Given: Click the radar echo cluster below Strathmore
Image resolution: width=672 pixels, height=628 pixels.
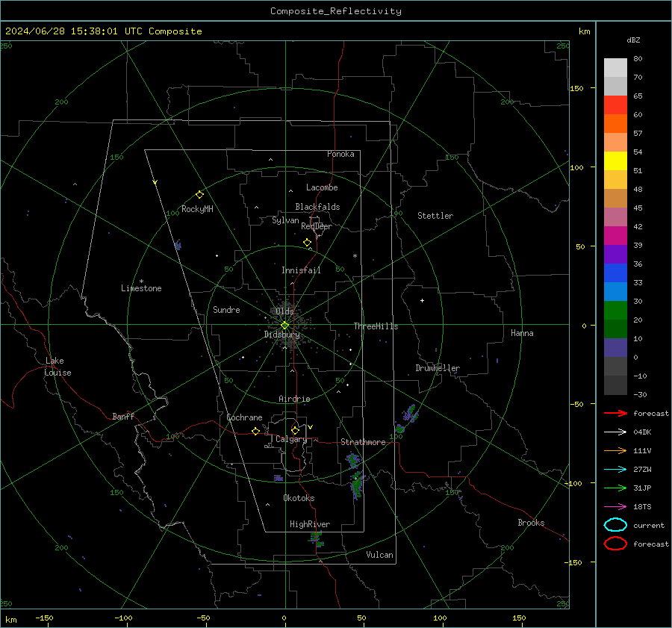Looking at the screenshot, I should [355, 476].
